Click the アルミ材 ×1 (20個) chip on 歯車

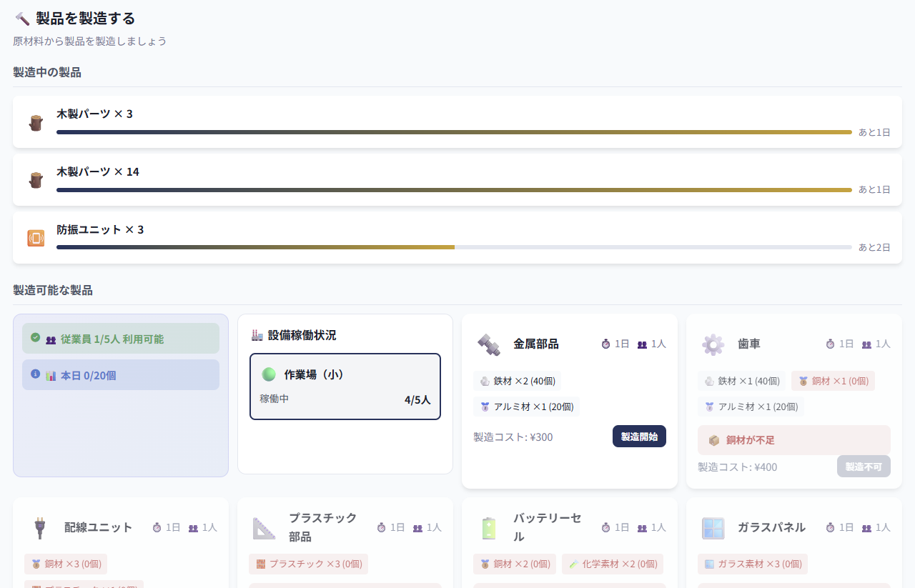[x=751, y=407]
